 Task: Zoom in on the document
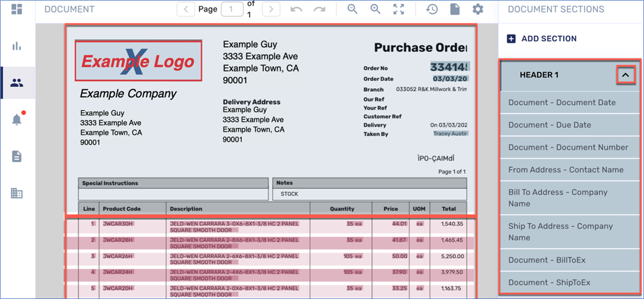[376, 9]
